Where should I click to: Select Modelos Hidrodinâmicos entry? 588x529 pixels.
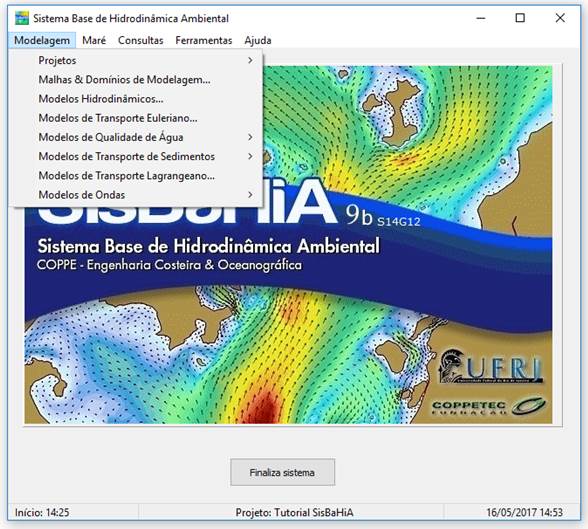[x=136, y=99]
